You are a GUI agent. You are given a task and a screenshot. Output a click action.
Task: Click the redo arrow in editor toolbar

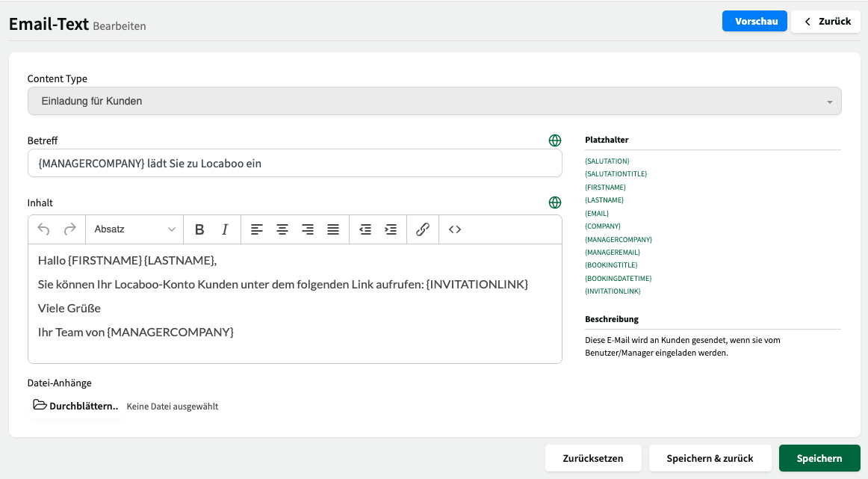point(70,229)
